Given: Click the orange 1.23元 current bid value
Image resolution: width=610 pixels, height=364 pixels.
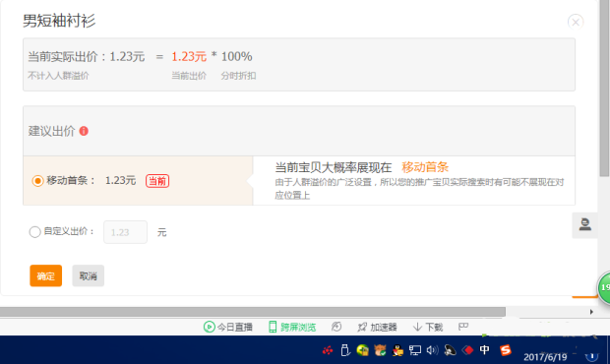Looking at the screenshot, I should (189, 57).
